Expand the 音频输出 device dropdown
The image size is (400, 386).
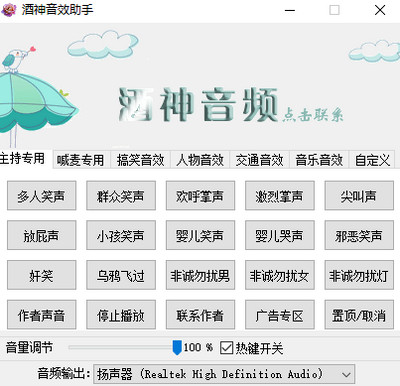[x=224, y=374]
